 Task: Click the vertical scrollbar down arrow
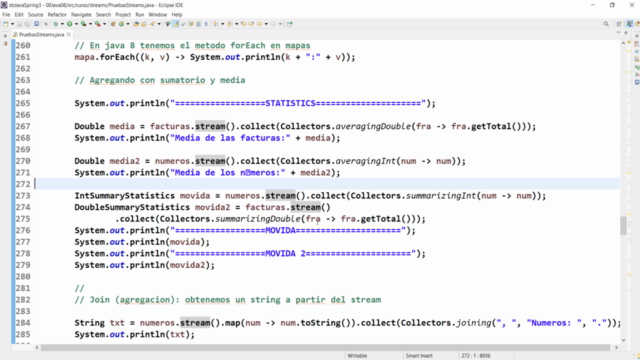point(623,340)
